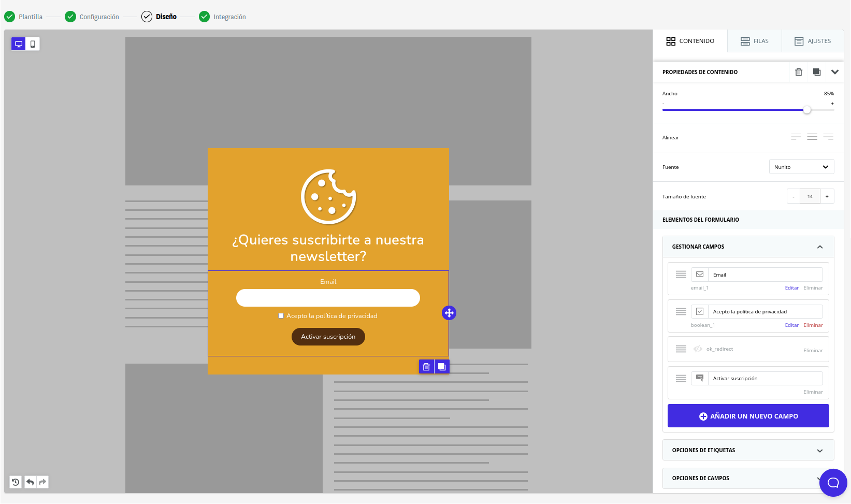
Task: Delete content using properties trash icon
Action: coord(799,72)
